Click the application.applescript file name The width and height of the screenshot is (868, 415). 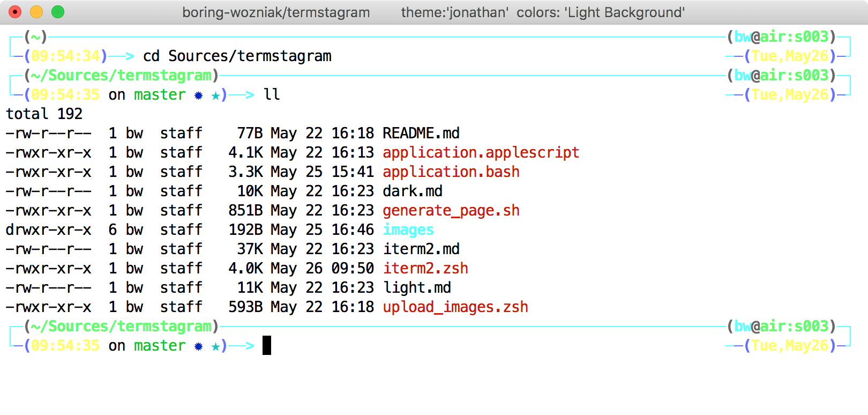(x=481, y=153)
